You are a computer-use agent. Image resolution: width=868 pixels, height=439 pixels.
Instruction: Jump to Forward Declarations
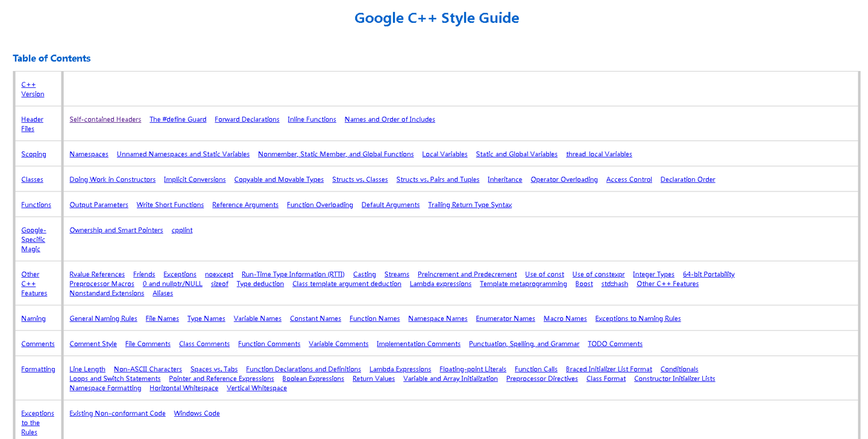point(247,119)
